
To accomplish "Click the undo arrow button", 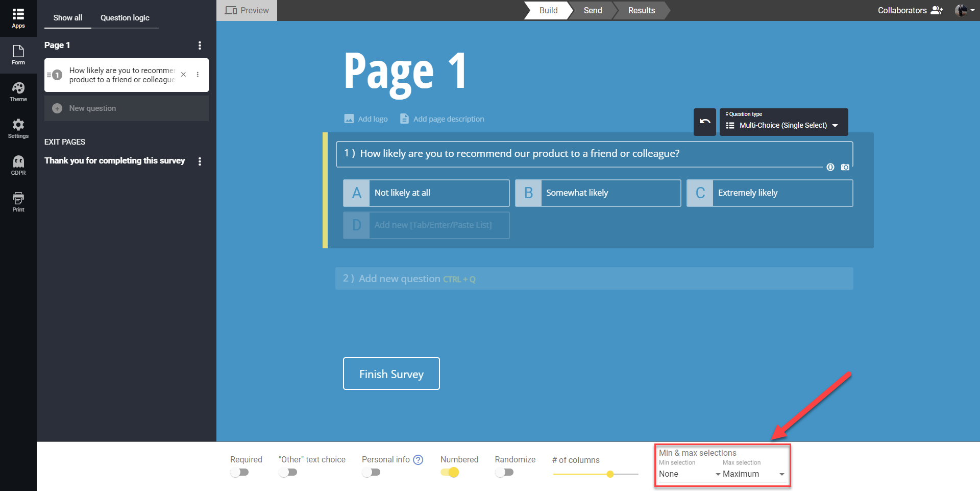I will pos(705,122).
